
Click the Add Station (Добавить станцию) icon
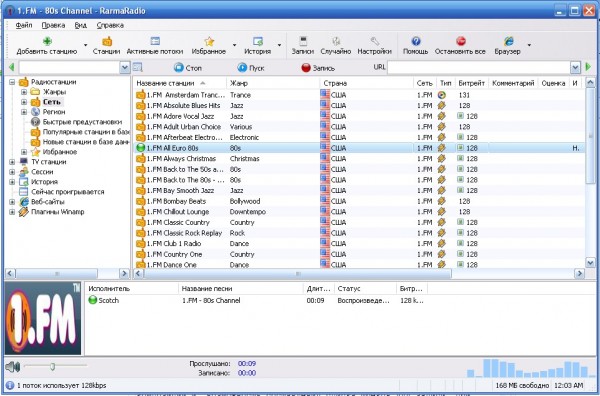(x=47, y=41)
